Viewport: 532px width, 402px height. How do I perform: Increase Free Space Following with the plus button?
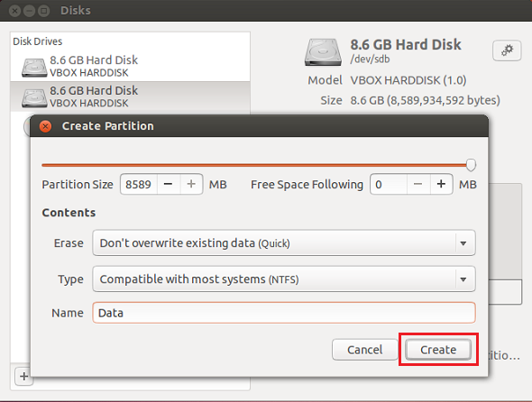coord(441,184)
